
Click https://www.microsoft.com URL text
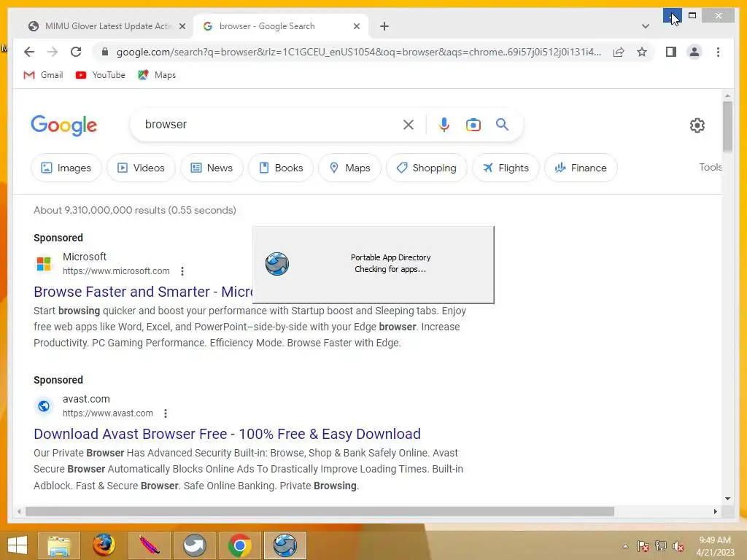click(x=116, y=271)
